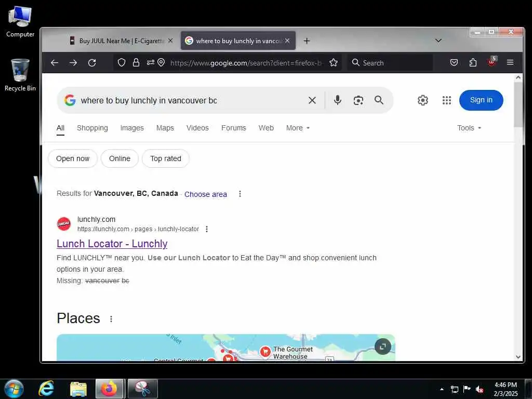
Task: Open the Recycle Bin desktop icon
Action: coord(20,75)
